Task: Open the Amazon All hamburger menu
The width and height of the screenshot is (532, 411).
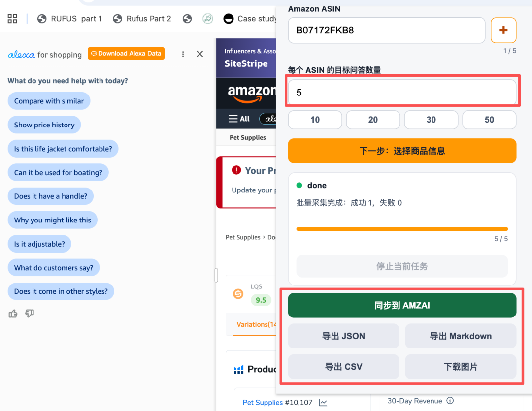Action: 239,119
